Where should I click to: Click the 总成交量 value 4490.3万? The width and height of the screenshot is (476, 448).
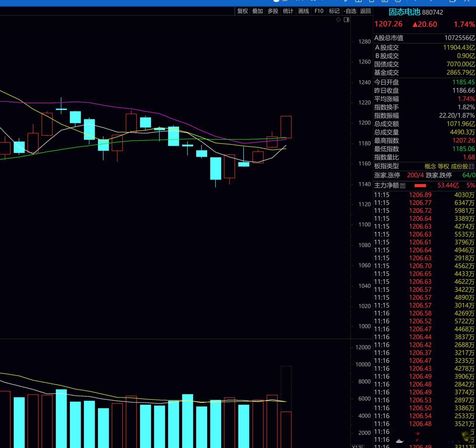point(463,132)
